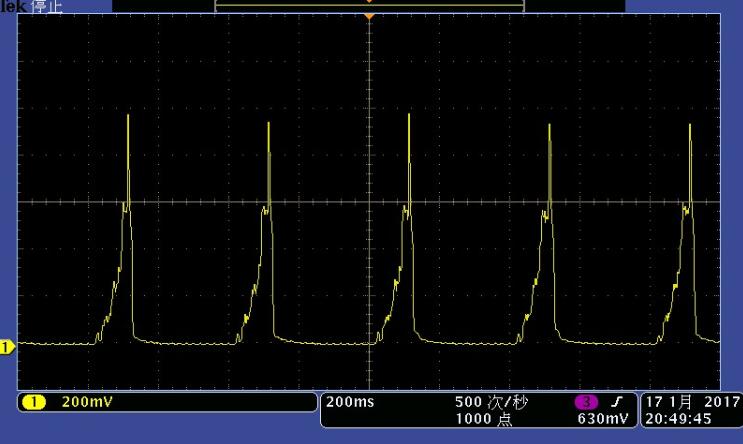Image resolution: width=743 pixels, height=444 pixels.
Task: Click the 500 samples per second readout
Action: [492, 402]
